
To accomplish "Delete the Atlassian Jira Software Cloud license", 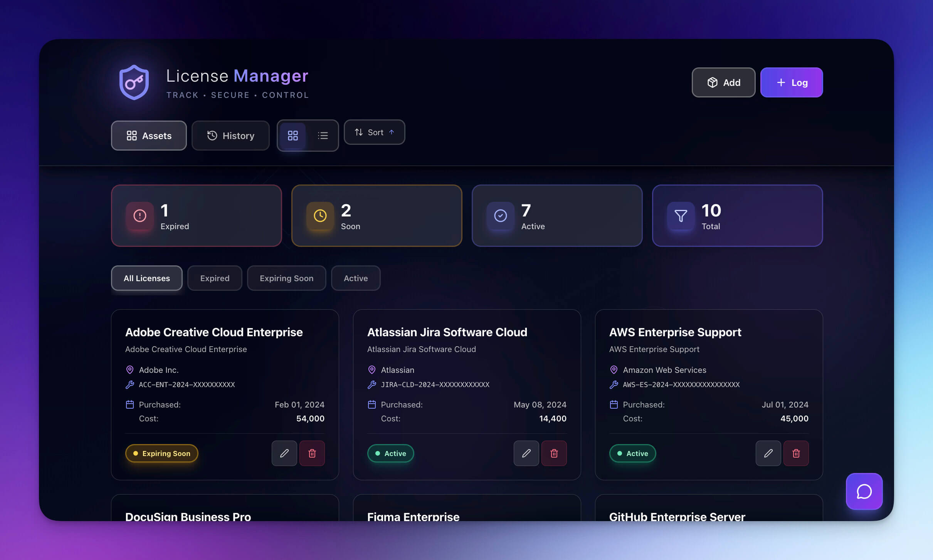I will click(x=554, y=453).
